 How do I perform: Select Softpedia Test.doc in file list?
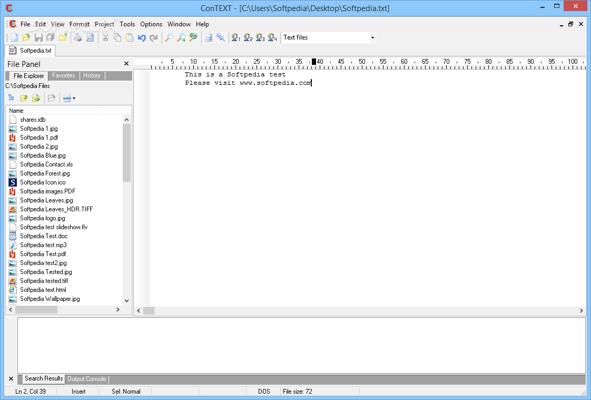44,236
